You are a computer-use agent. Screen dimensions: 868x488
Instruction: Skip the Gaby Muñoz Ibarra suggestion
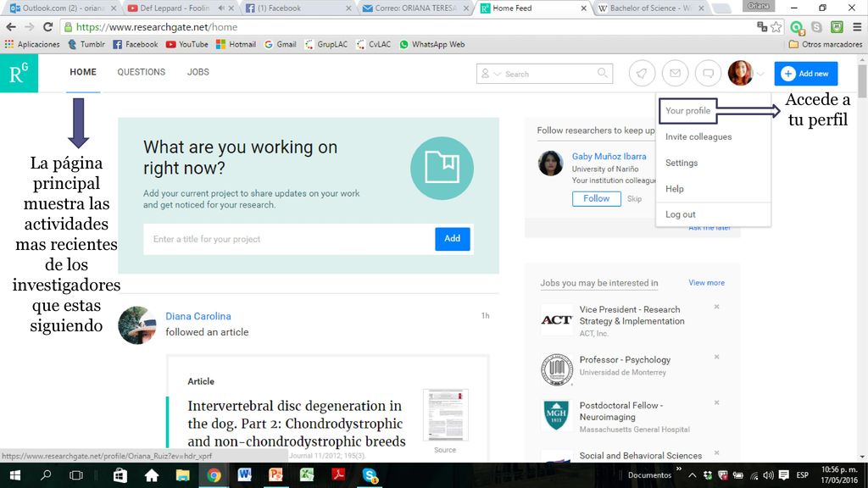[634, 198]
